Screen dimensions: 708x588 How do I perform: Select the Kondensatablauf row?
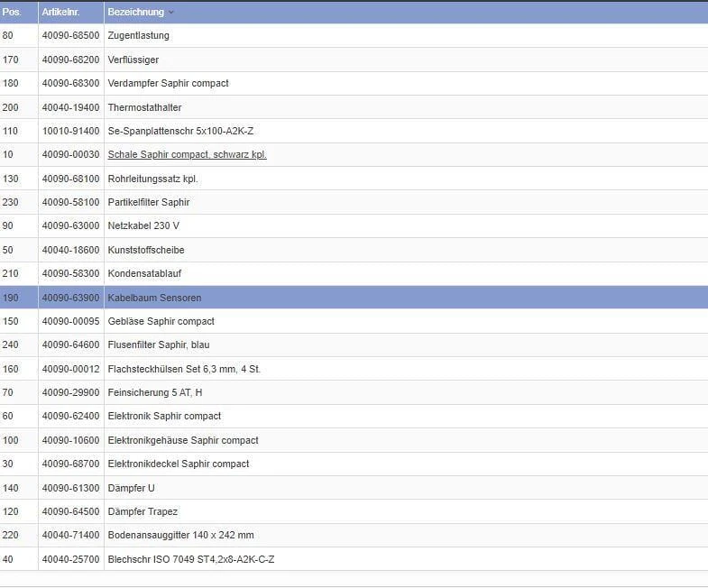(354, 273)
